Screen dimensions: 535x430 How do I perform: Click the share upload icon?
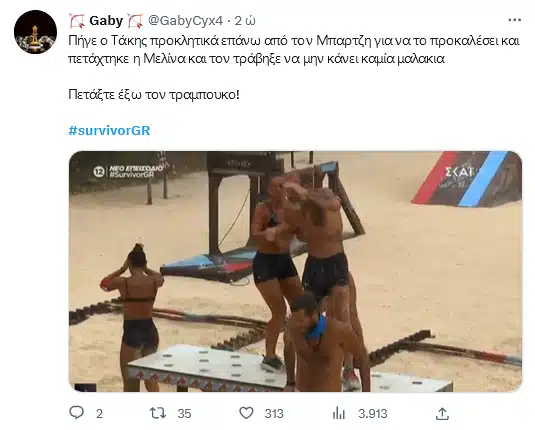coord(442,413)
